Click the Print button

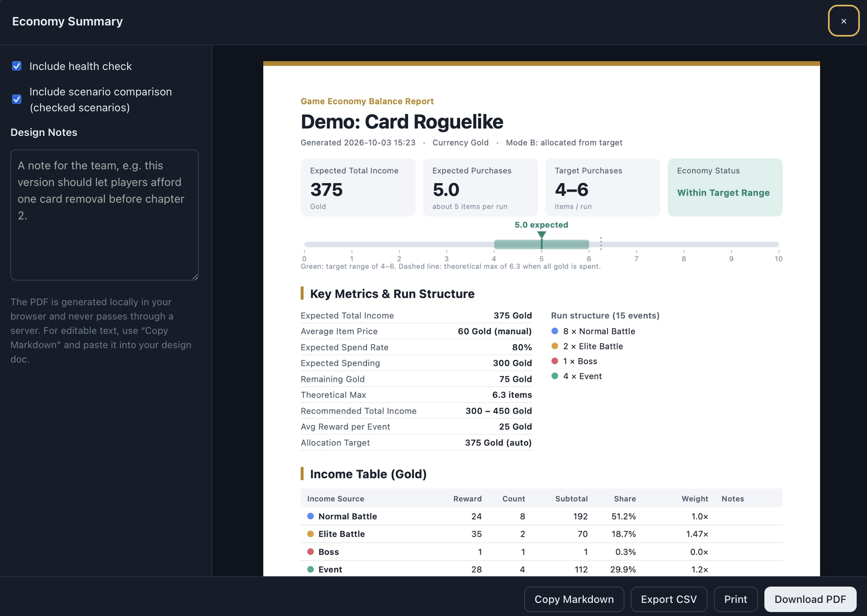pos(736,599)
